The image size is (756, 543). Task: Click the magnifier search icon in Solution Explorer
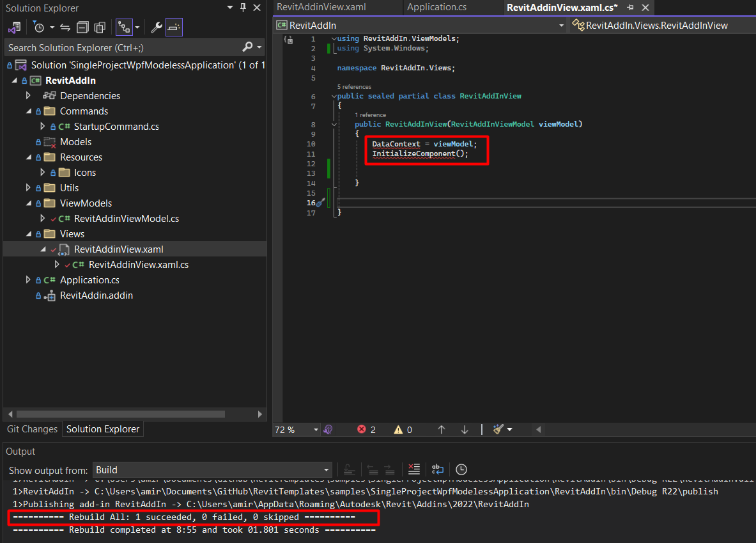(x=247, y=47)
